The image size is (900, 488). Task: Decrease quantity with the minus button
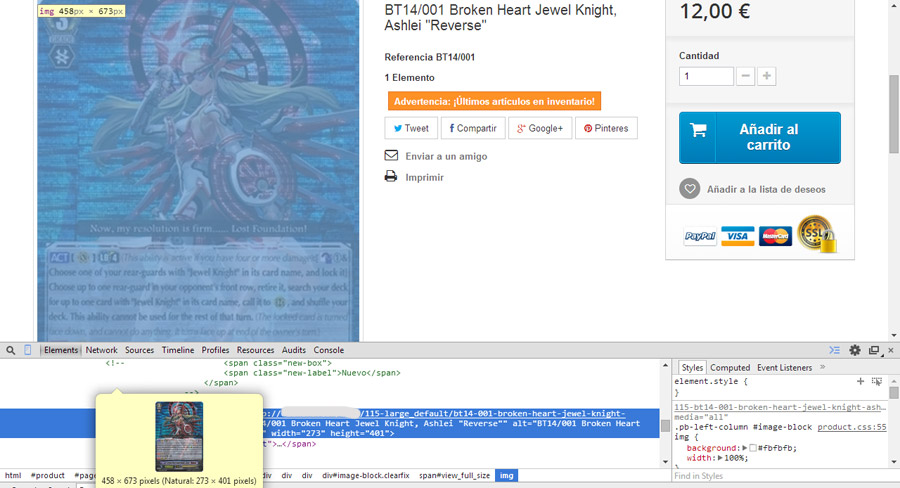pos(745,76)
